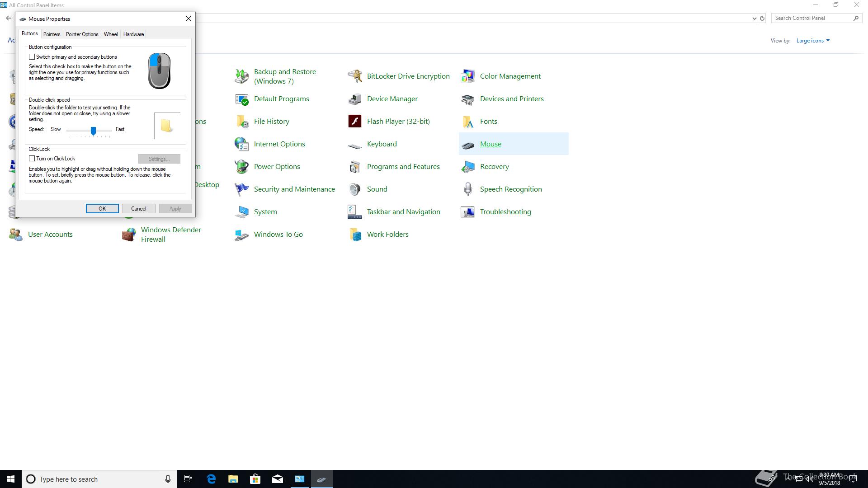Viewport: 868px width, 488px height.
Task: Open the Speech Recognition microphone icon
Action: [x=468, y=189]
